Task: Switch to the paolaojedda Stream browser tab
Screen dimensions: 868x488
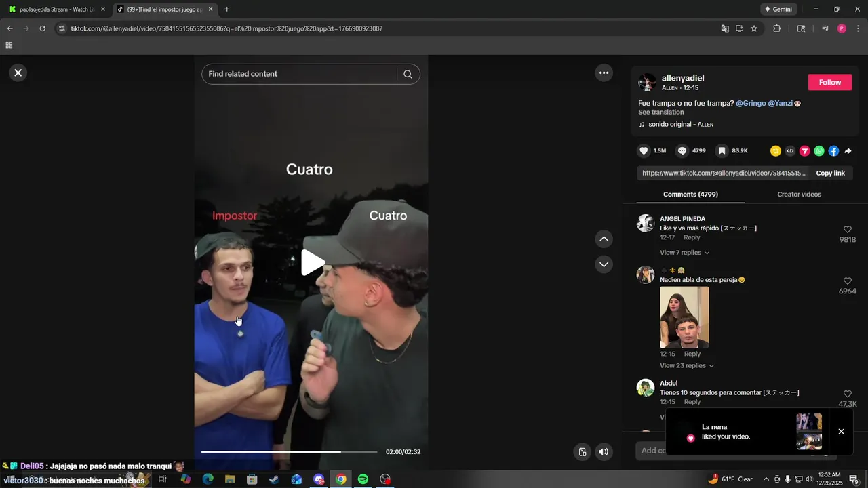Action: 56,9
